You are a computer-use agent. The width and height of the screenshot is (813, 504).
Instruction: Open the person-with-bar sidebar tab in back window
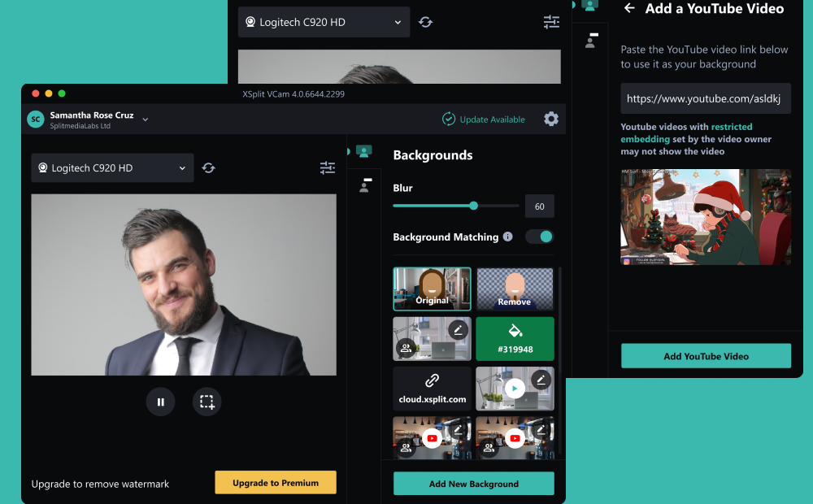tap(591, 40)
